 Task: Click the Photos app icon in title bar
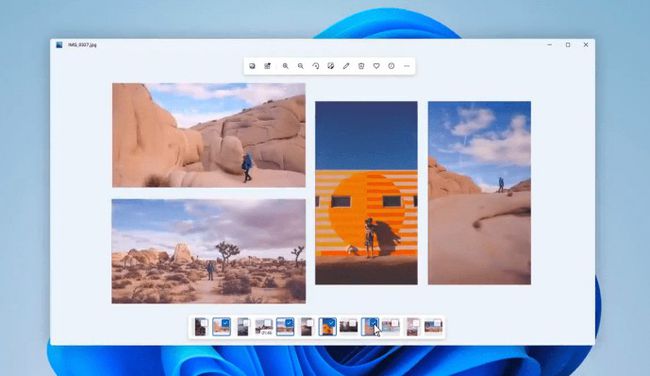click(x=59, y=45)
